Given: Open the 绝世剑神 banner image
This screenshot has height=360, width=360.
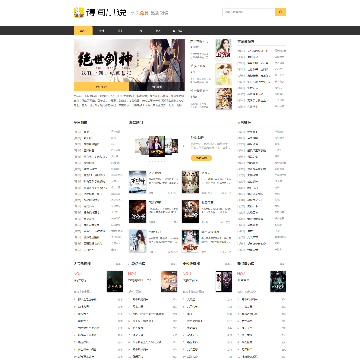Looking at the screenshot, I should (x=129, y=60).
